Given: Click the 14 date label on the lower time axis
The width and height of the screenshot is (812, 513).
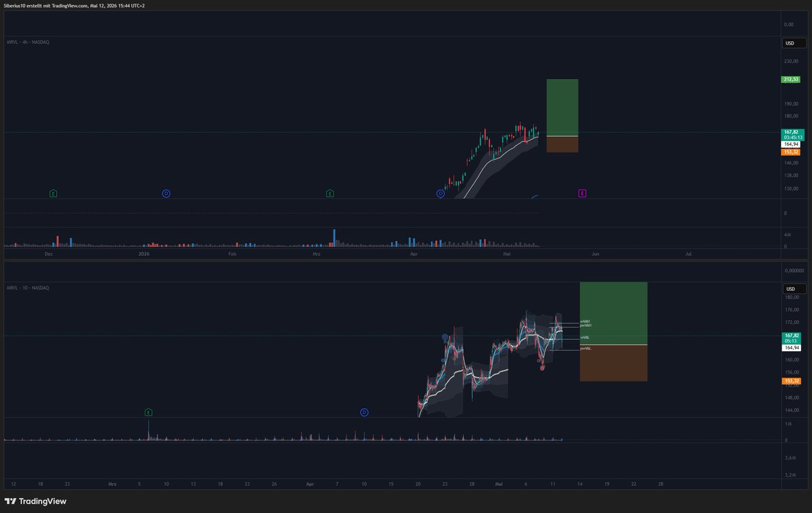Looking at the screenshot, I should click(580, 485).
